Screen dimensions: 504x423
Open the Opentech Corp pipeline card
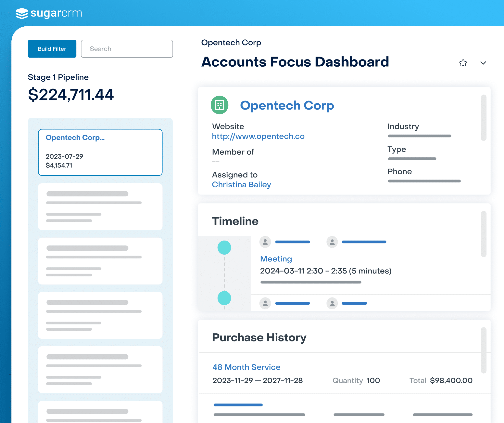[100, 152]
